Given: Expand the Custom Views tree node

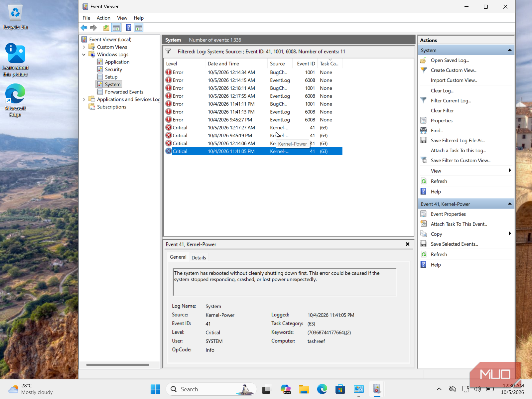Looking at the screenshot, I should click(x=84, y=47).
